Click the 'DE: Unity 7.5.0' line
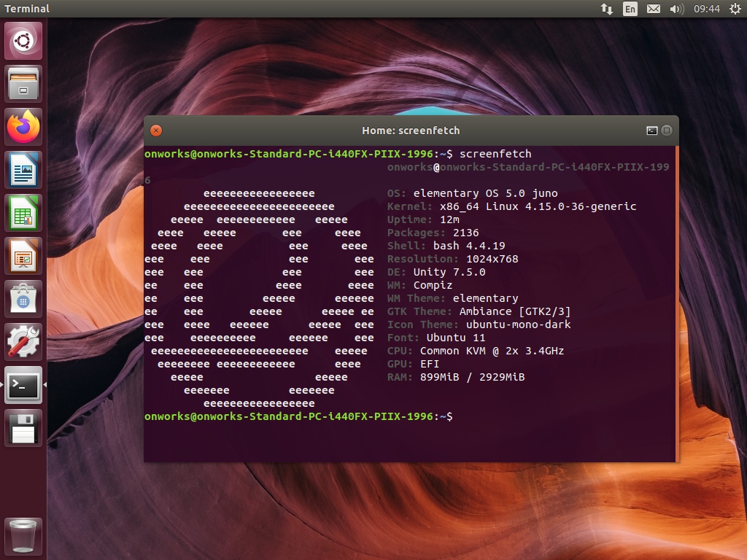 (436, 272)
